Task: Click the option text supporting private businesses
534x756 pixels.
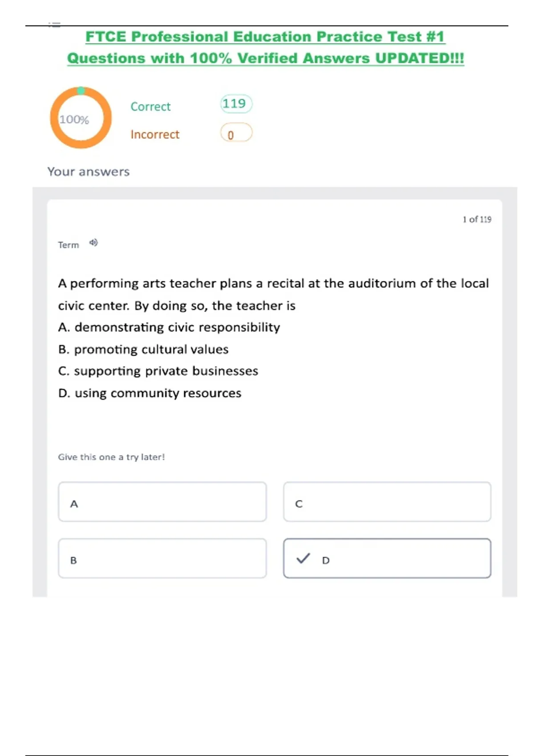Action: pyautogui.click(x=166, y=371)
